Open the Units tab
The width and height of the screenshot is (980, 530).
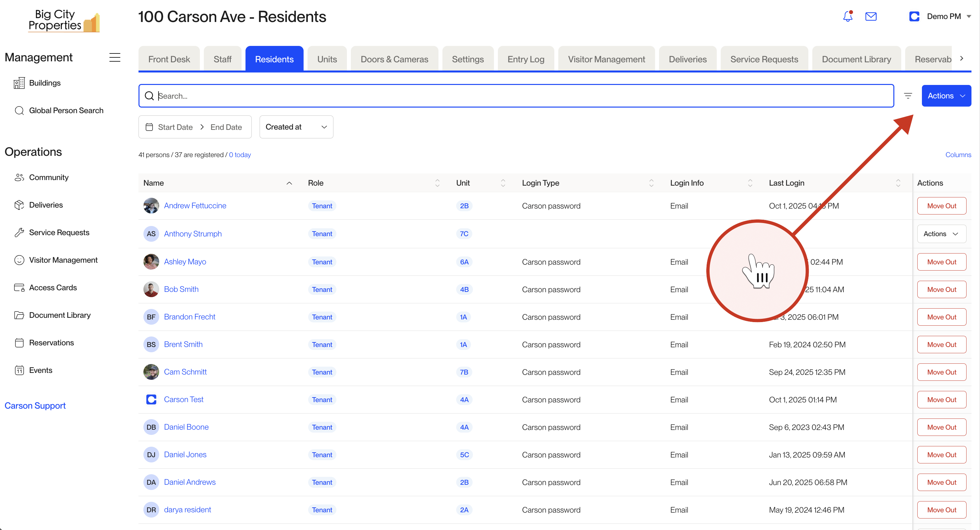[x=327, y=59]
